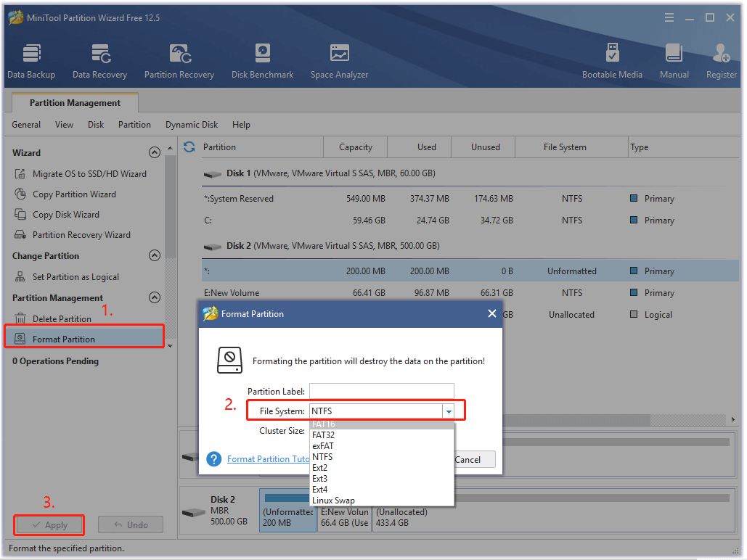Refresh the partition list
Viewport: 747px width, 560px height.
(x=189, y=147)
